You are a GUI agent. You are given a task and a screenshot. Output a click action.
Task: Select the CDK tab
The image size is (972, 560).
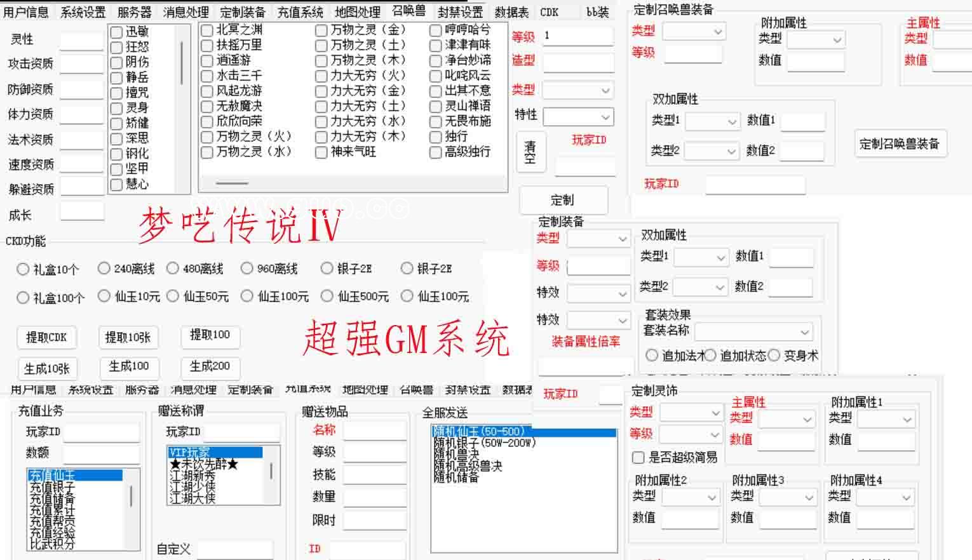tap(550, 12)
